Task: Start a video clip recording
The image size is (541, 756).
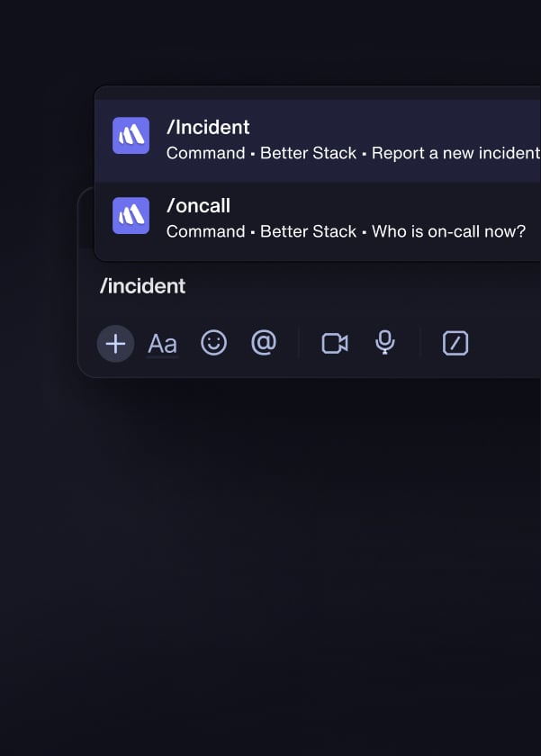Action: coord(335,343)
